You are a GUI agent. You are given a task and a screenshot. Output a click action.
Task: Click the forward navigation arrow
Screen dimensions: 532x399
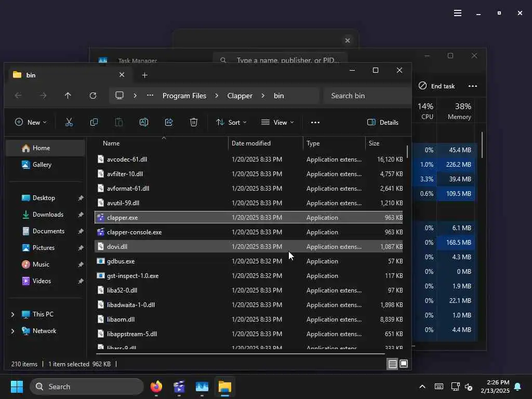[x=43, y=96]
